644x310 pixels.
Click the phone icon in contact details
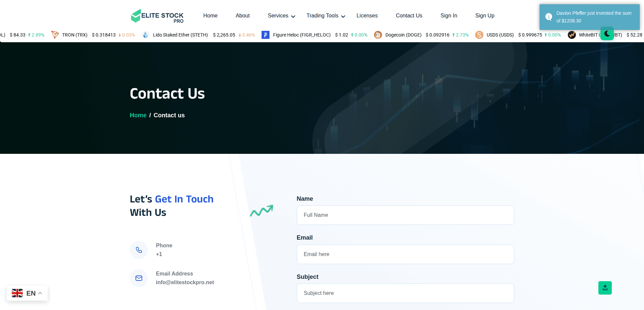[x=139, y=250]
